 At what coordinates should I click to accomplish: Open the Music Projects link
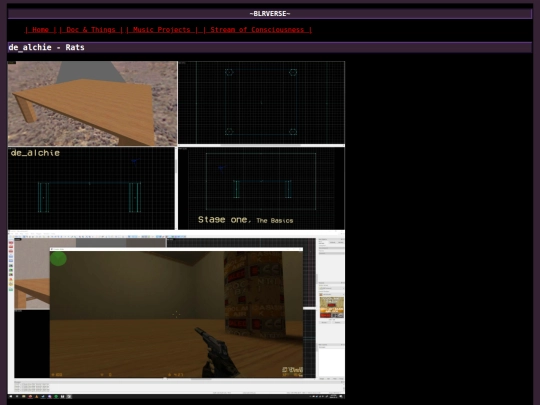pos(162,30)
